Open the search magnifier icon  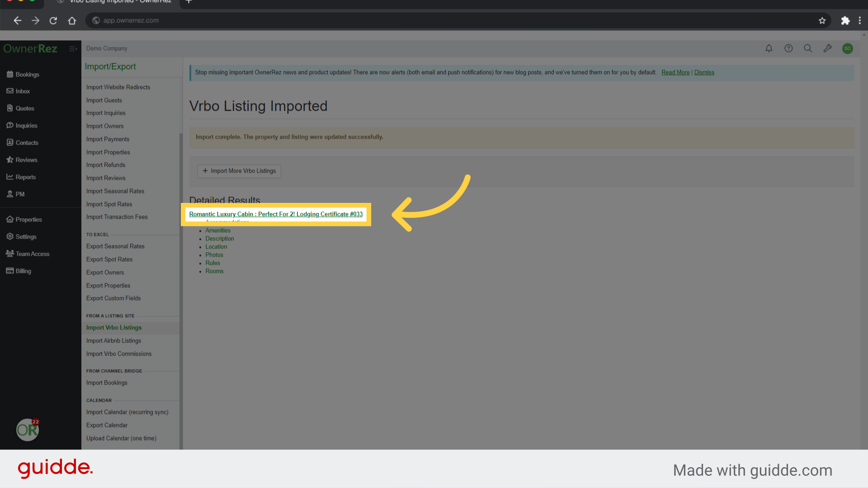click(808, 48)
